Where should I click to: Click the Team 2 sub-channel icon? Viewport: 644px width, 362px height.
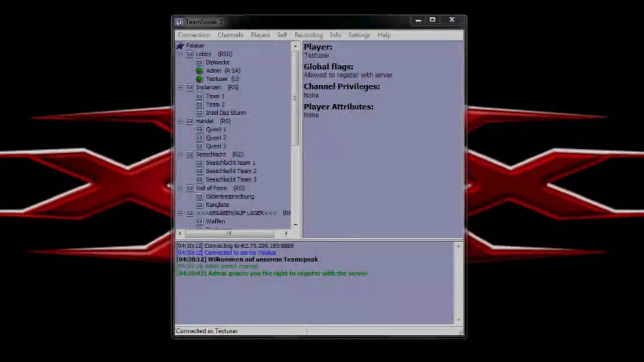(x=200, y=104)
